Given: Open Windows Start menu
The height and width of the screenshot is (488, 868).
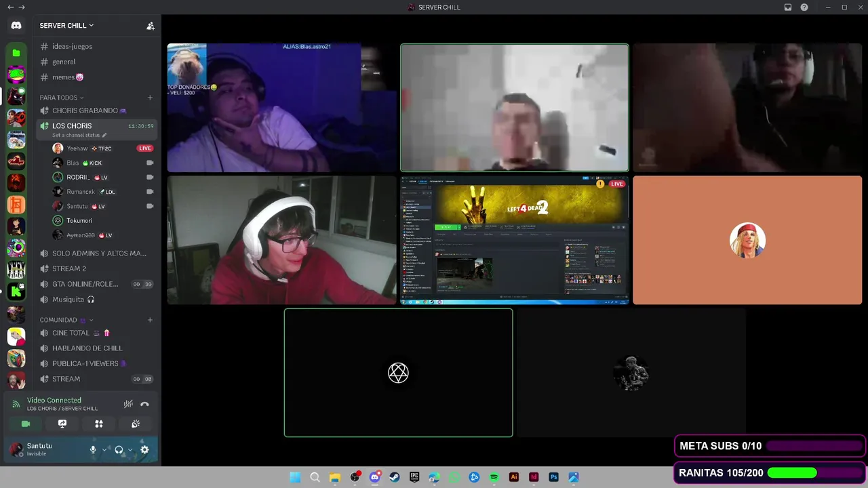Looking at the screenshot, I should point(295,477).
